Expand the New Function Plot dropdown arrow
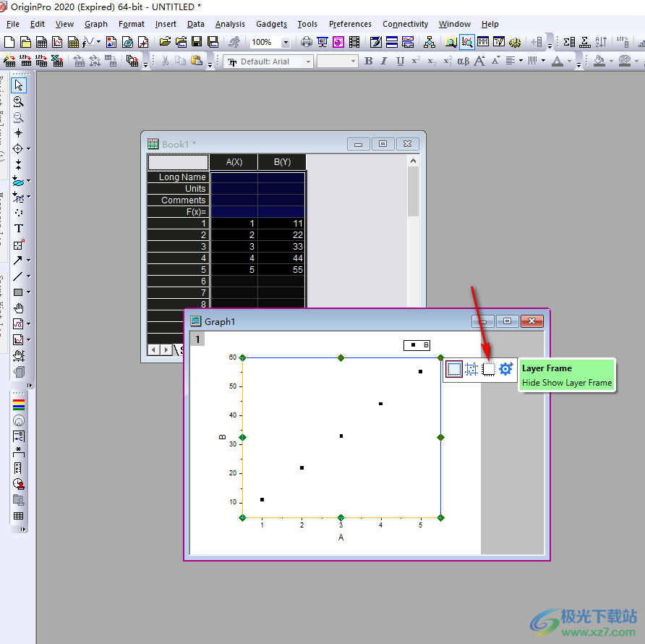The height and width of the screenshot is (644, 645). (x=98, y=42)
